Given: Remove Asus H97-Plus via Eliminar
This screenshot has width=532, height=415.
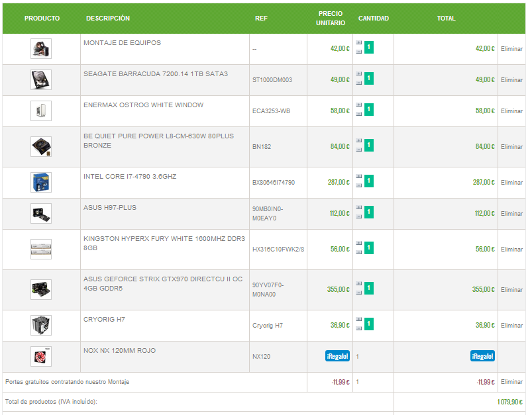Looking at the screenshot, I should coord(511,214).
